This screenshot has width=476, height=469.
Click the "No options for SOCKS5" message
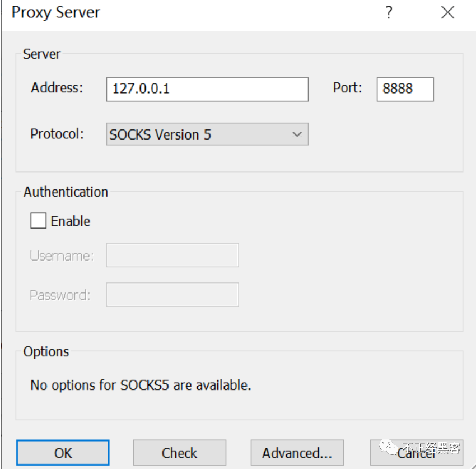point(141,385)
